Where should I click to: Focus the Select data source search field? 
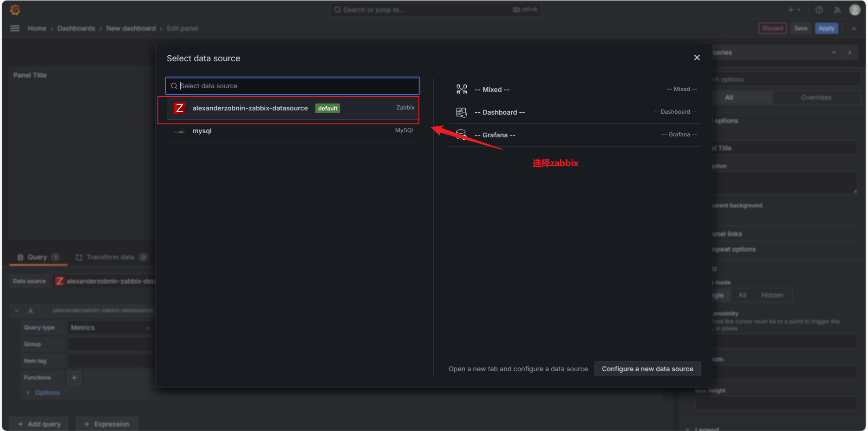[x=293, y=86]
